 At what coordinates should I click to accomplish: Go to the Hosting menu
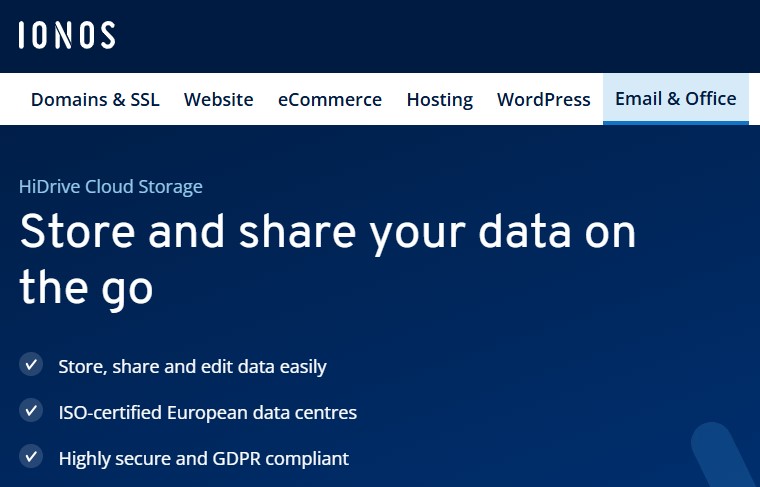click(439, 99)
